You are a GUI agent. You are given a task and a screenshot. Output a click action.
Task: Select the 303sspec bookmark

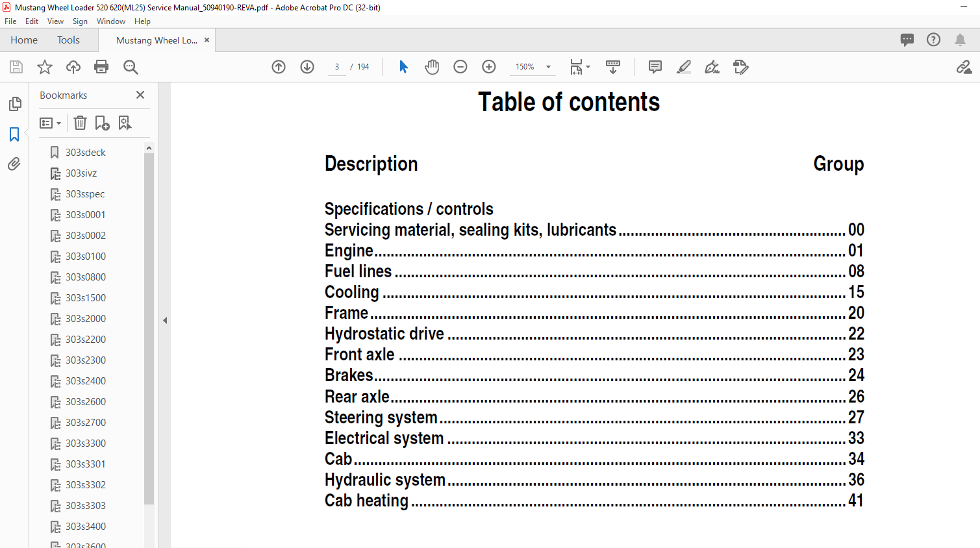(84, 194)
